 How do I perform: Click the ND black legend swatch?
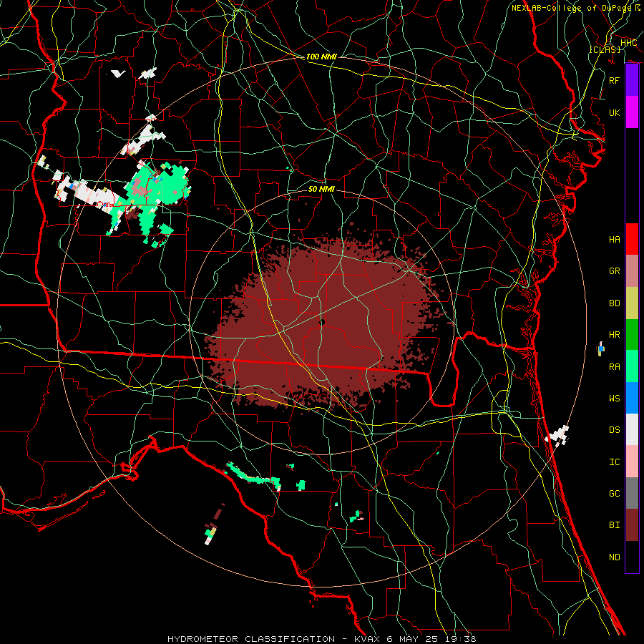[632, 557]
